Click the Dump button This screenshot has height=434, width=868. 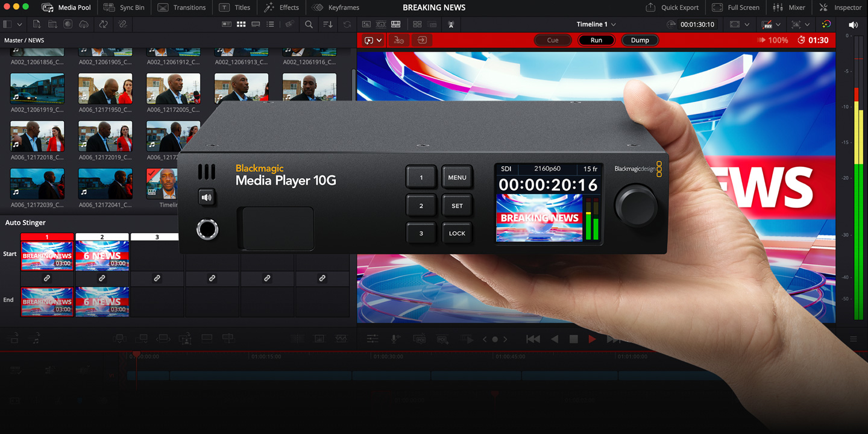(640, 40)
